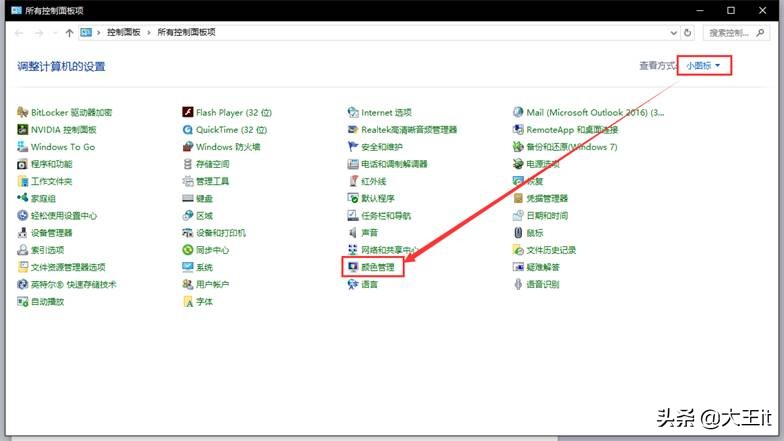Go forward with the forward arrow
784x441 pixels.
(x=39, y=33)
